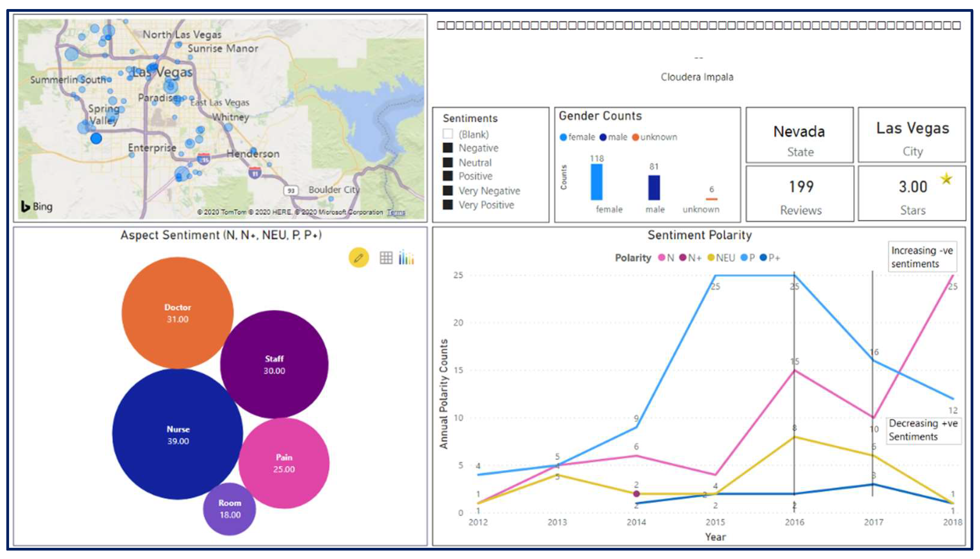Click the NEU polarity legend entry

pos(721,258)
